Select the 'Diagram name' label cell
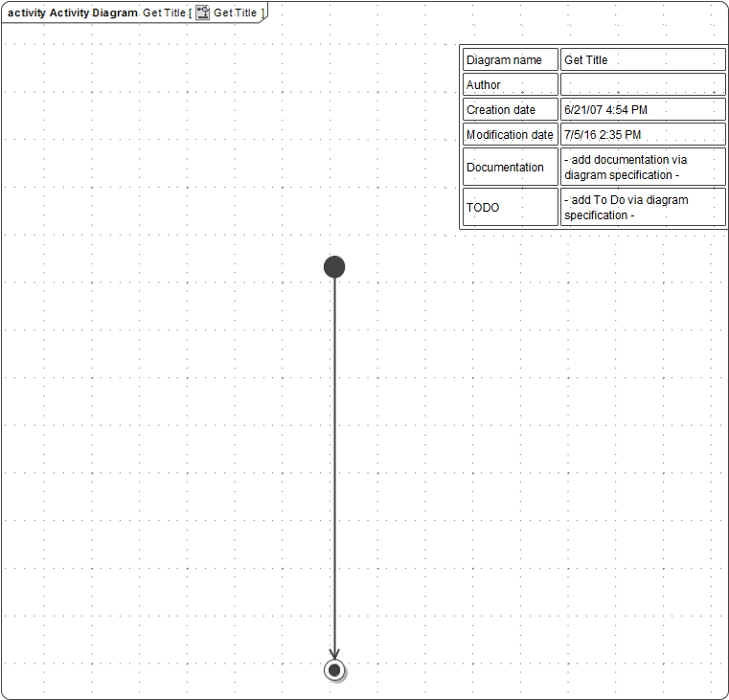This screenshot has width=729, height=700. coord(510,59)
